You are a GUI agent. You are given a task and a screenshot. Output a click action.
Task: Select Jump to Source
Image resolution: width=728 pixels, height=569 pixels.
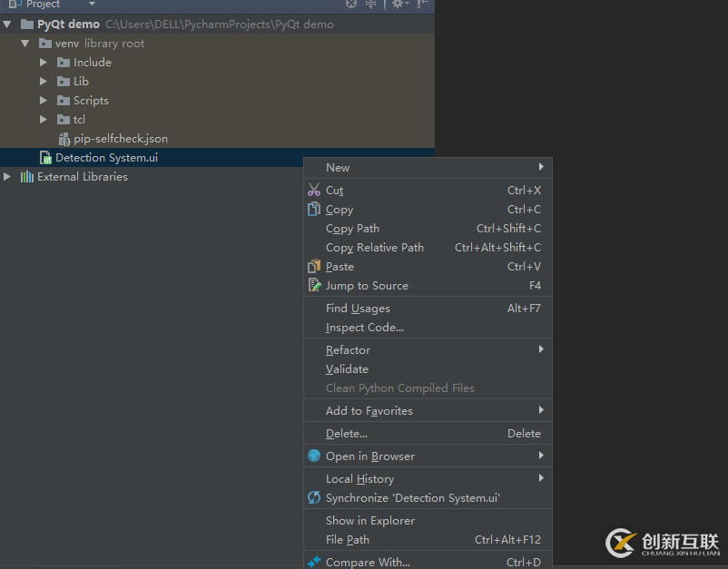428,286
